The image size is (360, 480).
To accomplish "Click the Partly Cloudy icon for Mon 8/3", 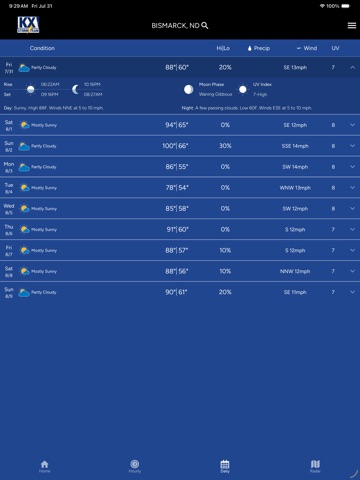I will tap(24, 167).
